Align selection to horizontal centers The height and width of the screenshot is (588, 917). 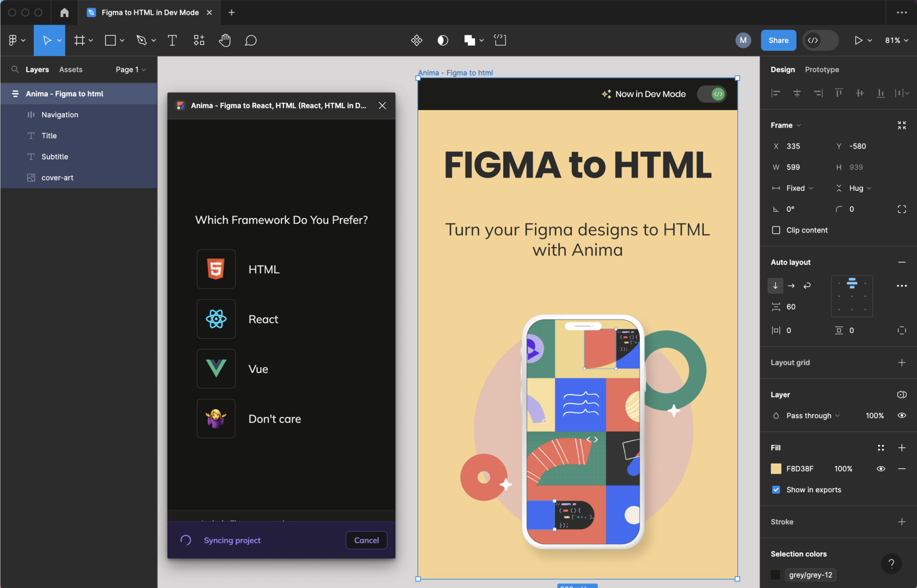[x=797, y=93]
